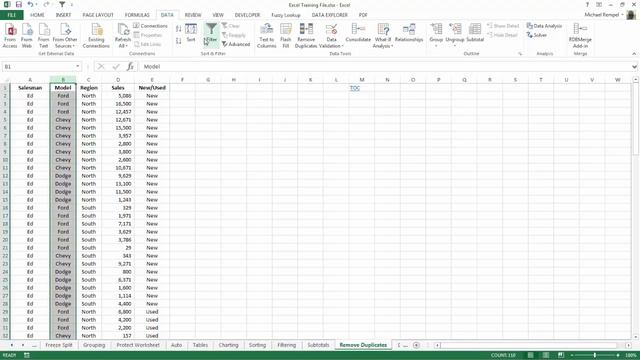
Task: Switch to the VIEW ribbon tab
Action: (218, 15)
